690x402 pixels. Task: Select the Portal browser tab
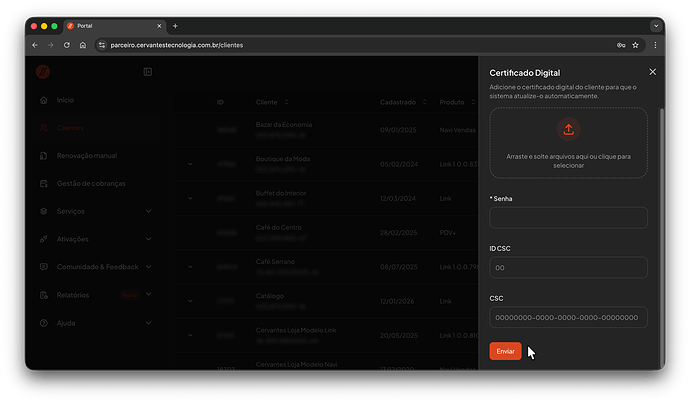tap(110, 26)
